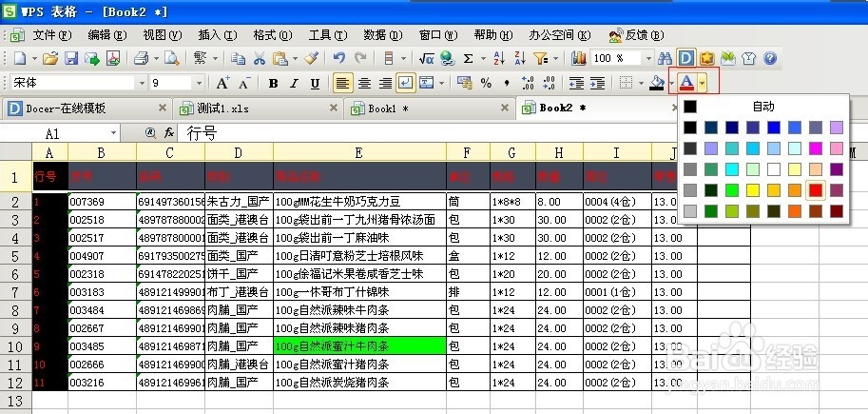This screenshot has width=868, height=414.
Task: Open Help with the question mark icon
Action: click(770, 58)
